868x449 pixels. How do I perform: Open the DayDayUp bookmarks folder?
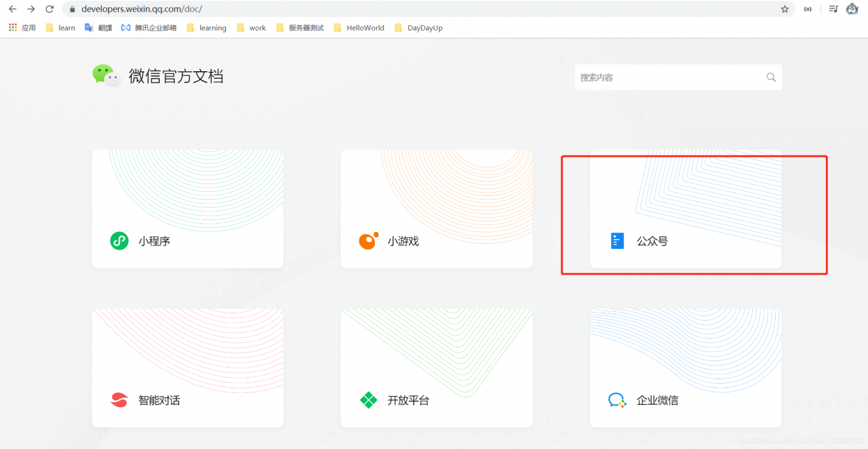[418, 27]
